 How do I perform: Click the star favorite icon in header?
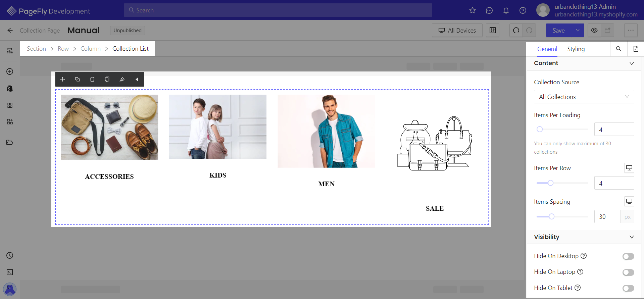coord(473,10)
